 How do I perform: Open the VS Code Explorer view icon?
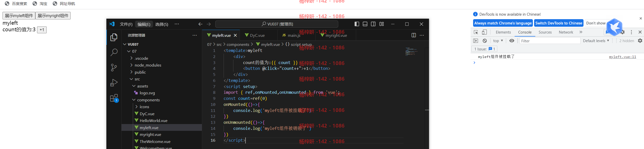click(x=114, y=37)
